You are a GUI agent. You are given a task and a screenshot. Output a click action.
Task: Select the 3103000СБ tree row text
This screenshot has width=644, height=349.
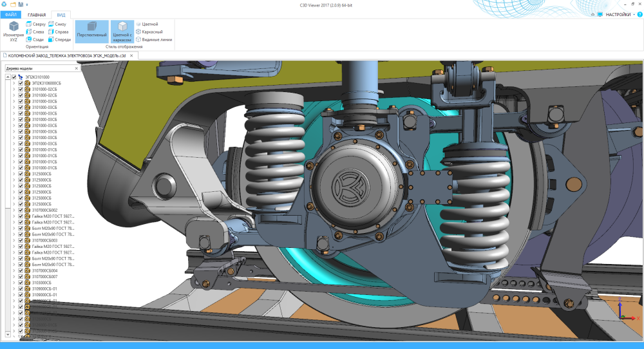tap(41, 283)
